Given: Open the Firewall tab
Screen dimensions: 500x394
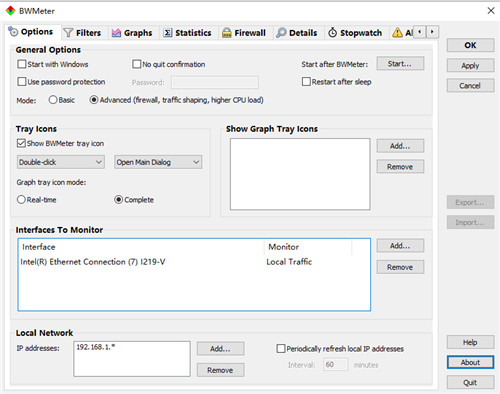Looking at the screenshot, I should (244, 33).
